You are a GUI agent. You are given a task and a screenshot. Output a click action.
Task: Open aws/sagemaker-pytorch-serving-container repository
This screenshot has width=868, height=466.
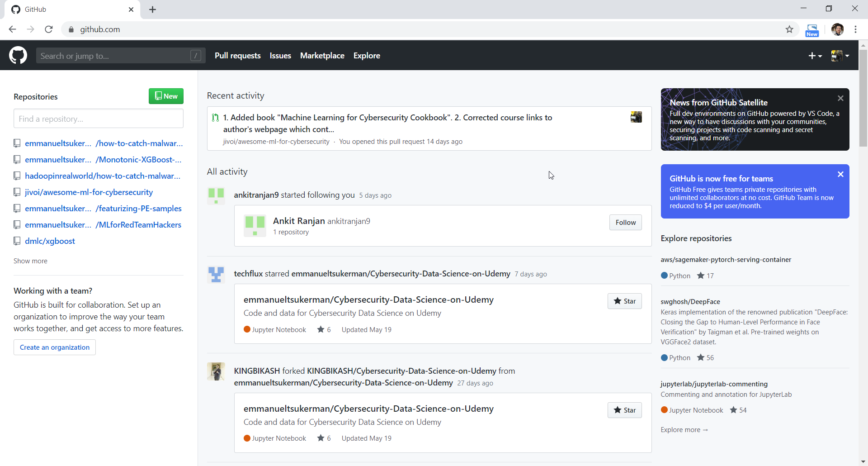726,260
